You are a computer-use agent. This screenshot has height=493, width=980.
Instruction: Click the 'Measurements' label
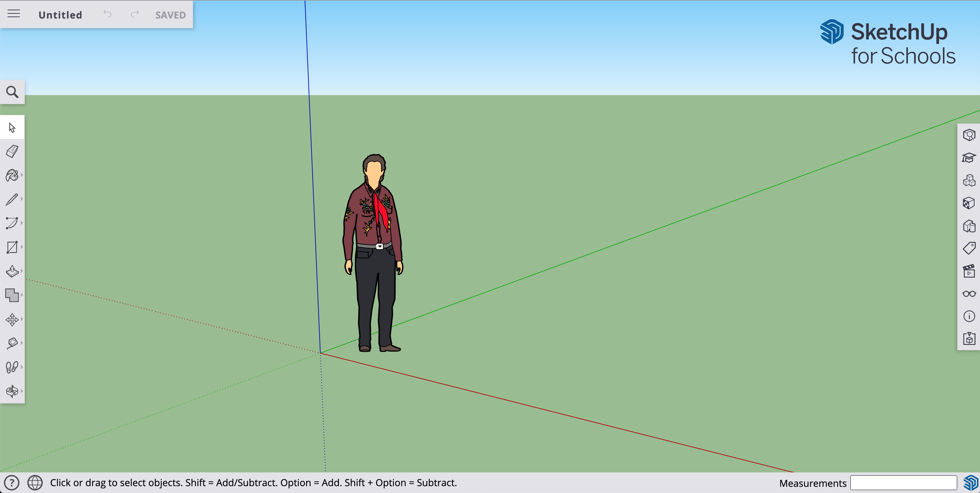813,483
